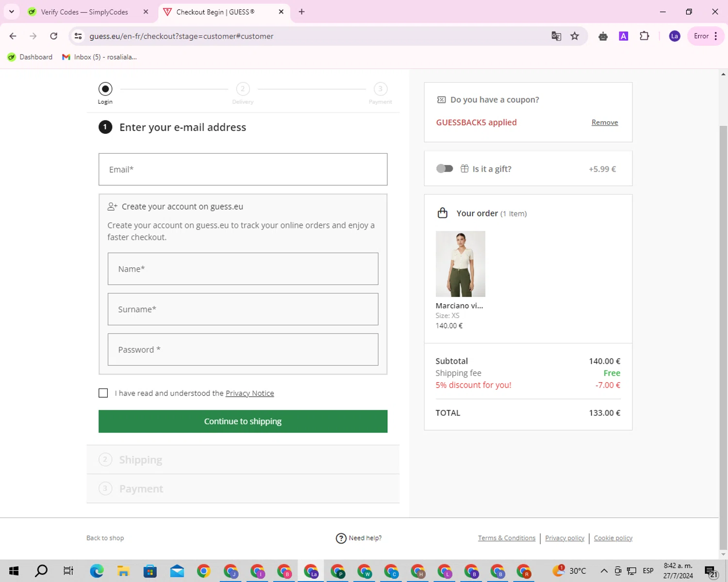Screen dimensions: 728x582
Task: Open the Cookie policy footer link
Action: [613, 538]
